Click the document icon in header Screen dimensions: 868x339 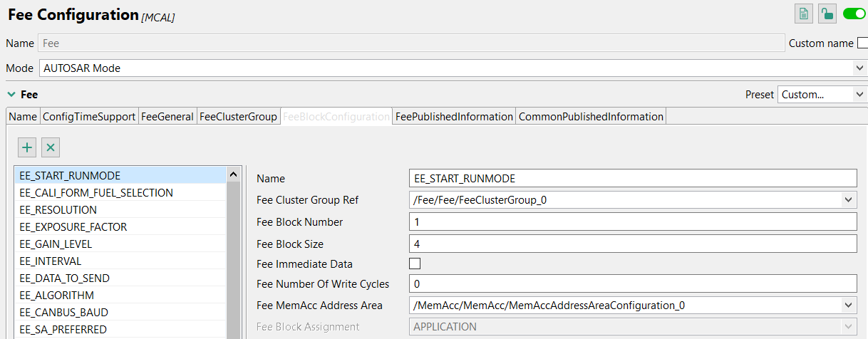(x=804, y=14)
